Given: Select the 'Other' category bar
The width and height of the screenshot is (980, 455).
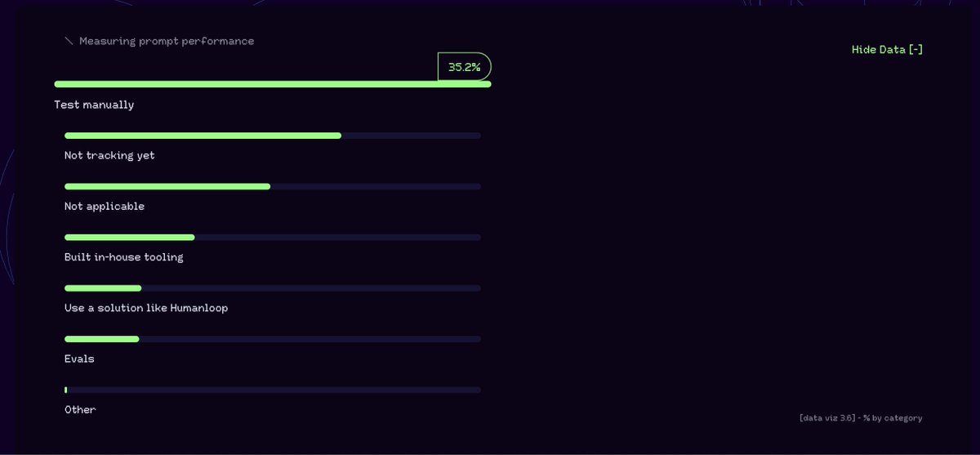Looking at the screenshot, I should (272, 390).
